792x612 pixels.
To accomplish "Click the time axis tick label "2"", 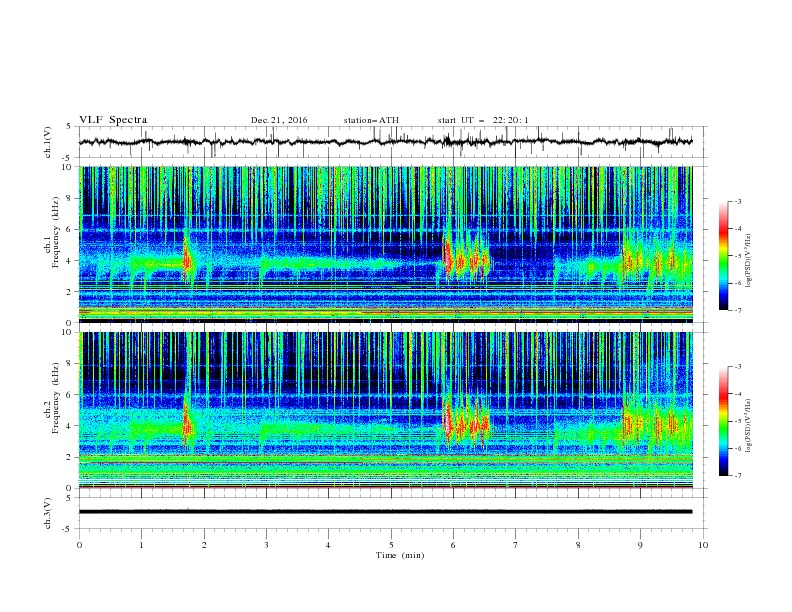I will click(x=204, y=545).
